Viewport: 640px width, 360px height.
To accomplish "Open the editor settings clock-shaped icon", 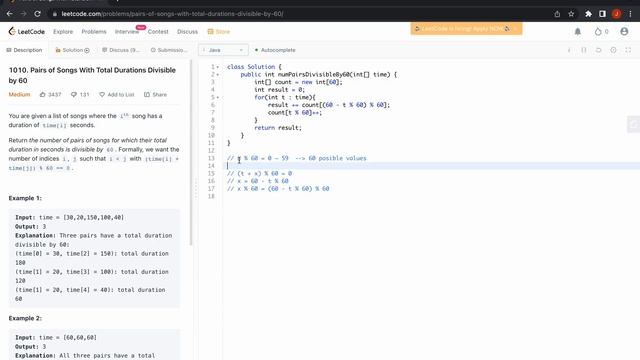I will (613, 50).
